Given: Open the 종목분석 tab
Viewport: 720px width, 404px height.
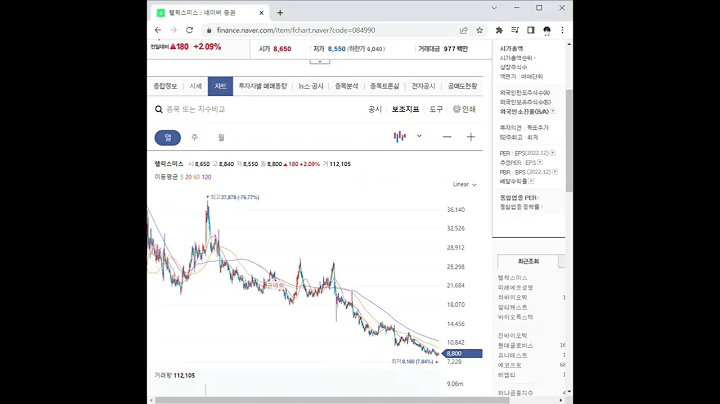Looking at the screenshot, I should (x=347, y=86).
